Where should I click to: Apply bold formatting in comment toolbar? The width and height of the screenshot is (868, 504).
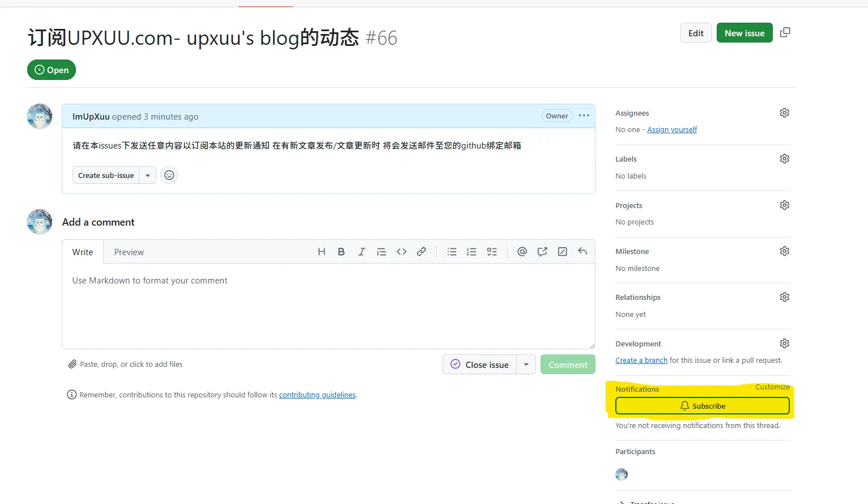pos(341,252)
